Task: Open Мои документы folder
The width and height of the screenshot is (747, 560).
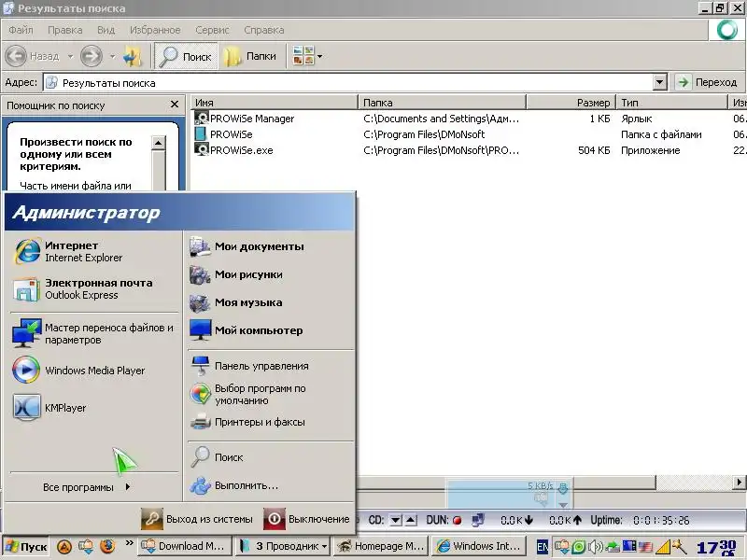Action: click(x=271, y=246)
